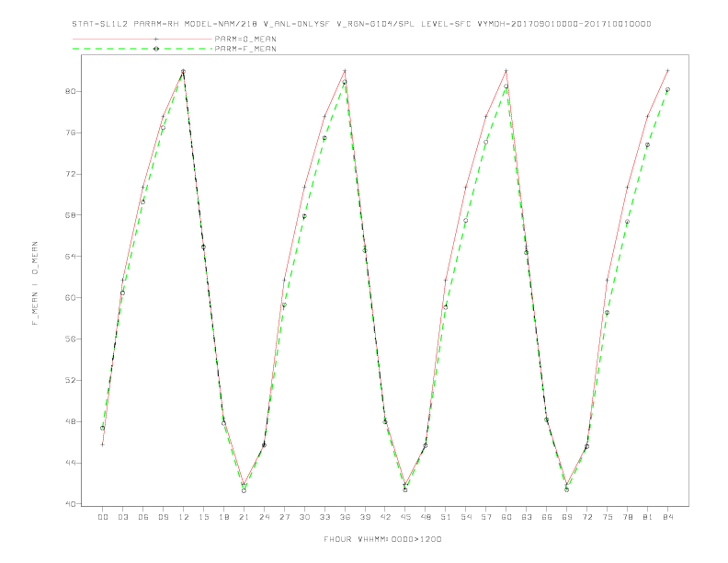Click the y-axis tick label 64
Viewport: 728px width, 563px height.
point(70,257)
